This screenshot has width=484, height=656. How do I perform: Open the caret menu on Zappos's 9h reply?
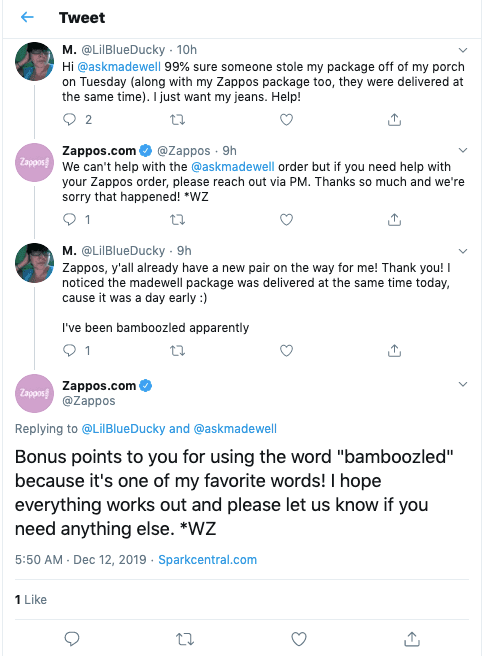point(463,150)
